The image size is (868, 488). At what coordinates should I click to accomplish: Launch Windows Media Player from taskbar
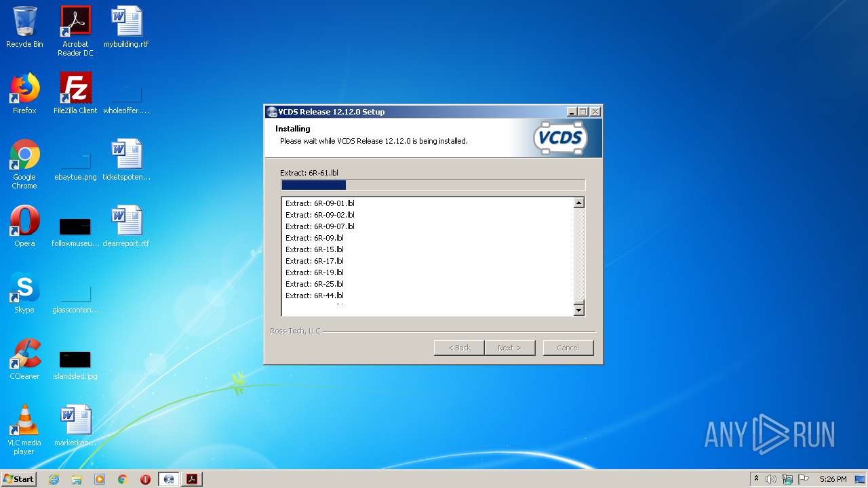[x=100, y=479]
